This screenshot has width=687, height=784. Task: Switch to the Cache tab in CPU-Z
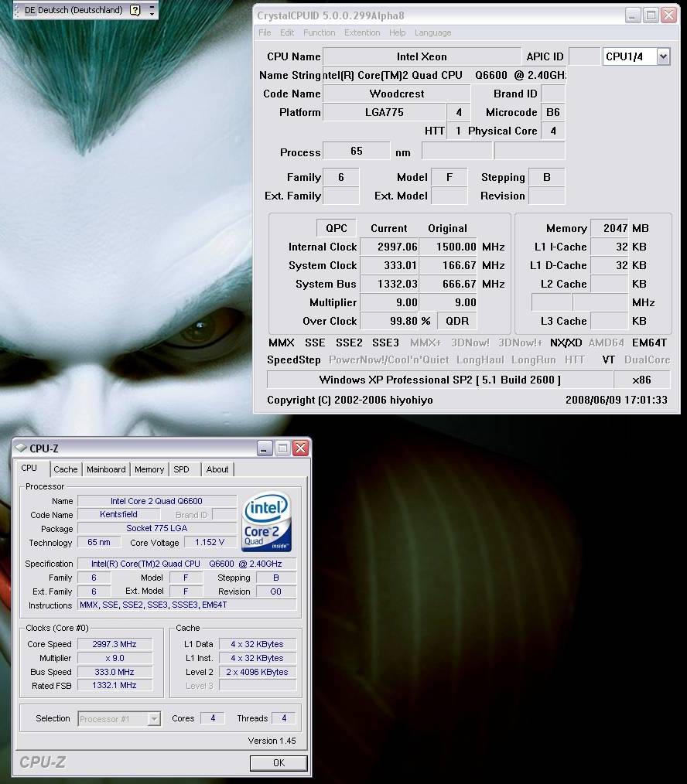(66, 469)
